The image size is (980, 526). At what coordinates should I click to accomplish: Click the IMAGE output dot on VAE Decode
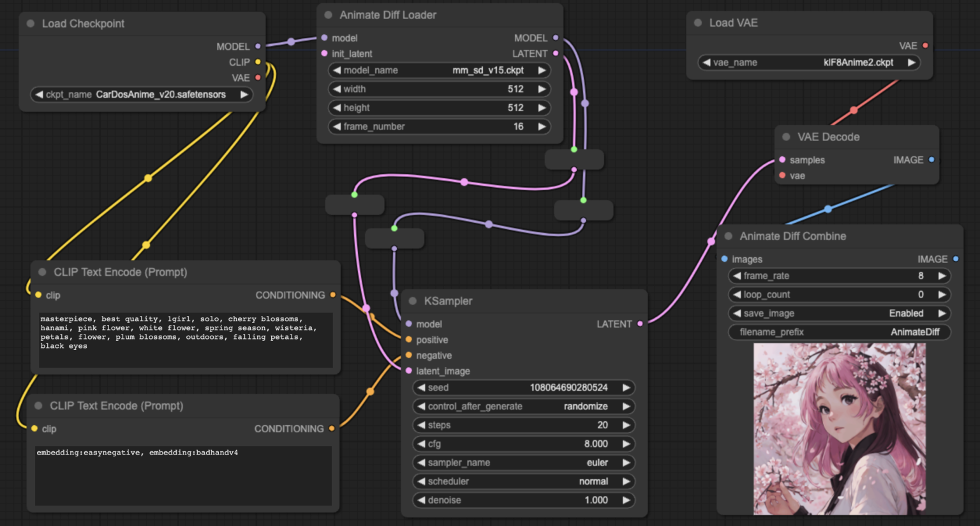pos(933,160)
